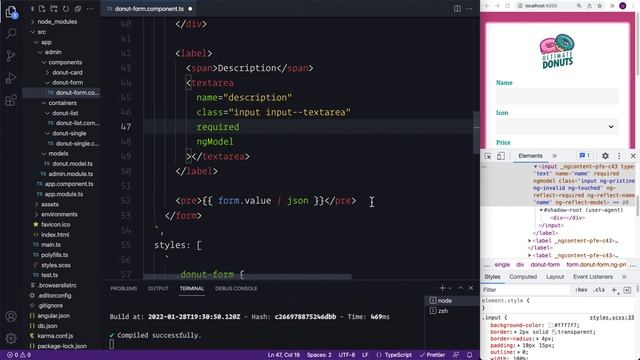Open app.module.ts in the explorer
Viewport: 640px width, 360px height.
[x=64, y=194]
